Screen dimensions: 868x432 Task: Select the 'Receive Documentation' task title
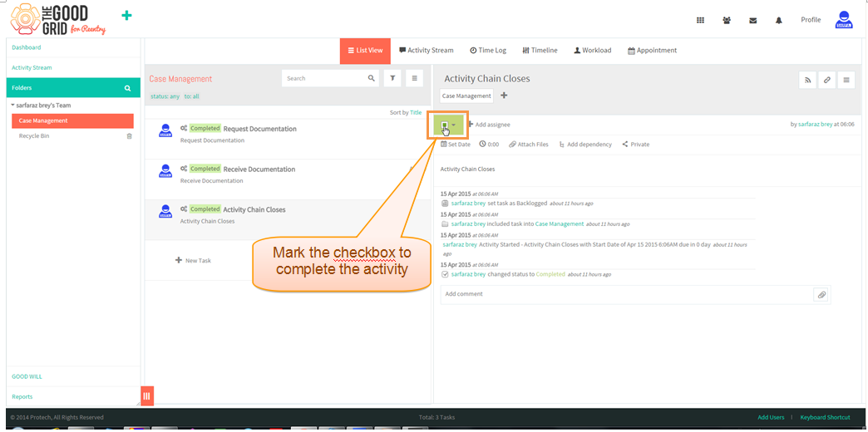[x=259, y=169]
